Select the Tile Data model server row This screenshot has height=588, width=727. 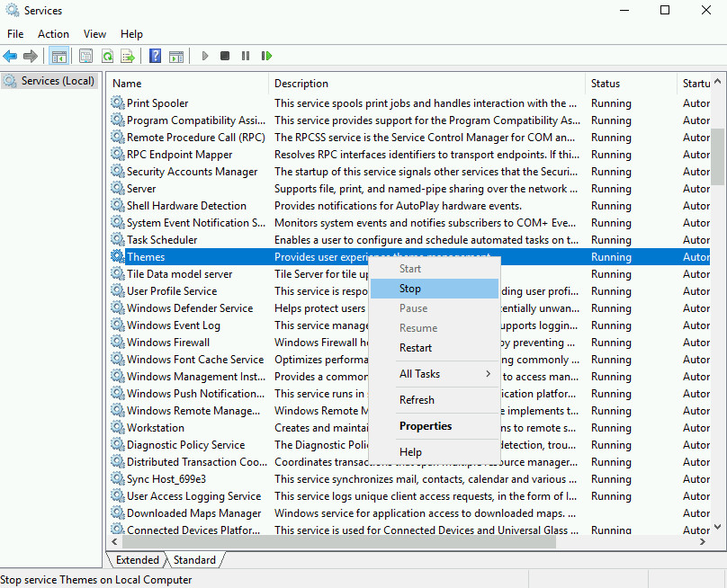409,274
